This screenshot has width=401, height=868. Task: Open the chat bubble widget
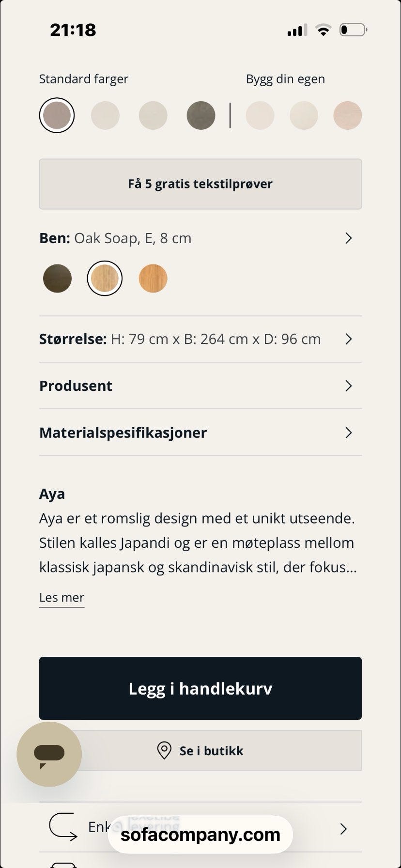point(49,754)
